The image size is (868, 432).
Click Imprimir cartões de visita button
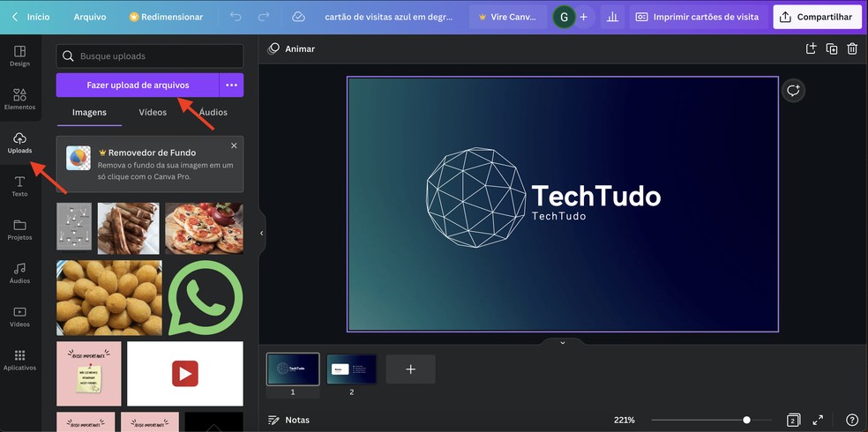click(697, 17)
